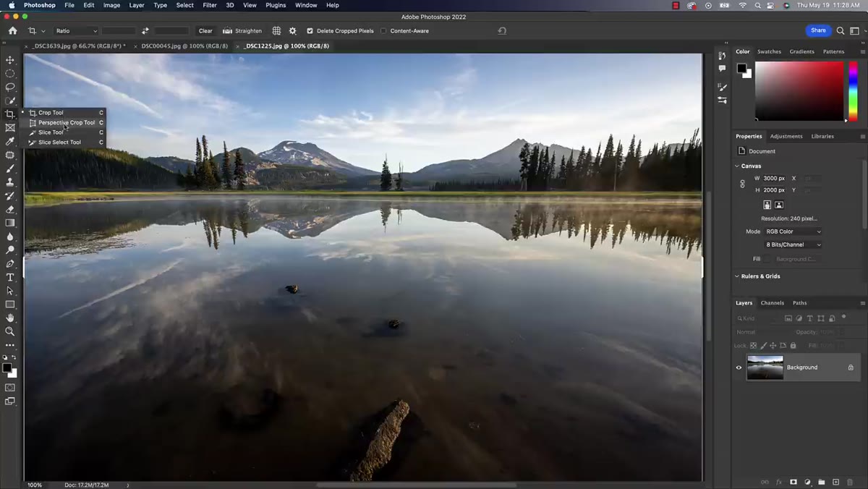Click the Background layer thumbnail
This screenshot has height=489, width=868.
point(765,367)
